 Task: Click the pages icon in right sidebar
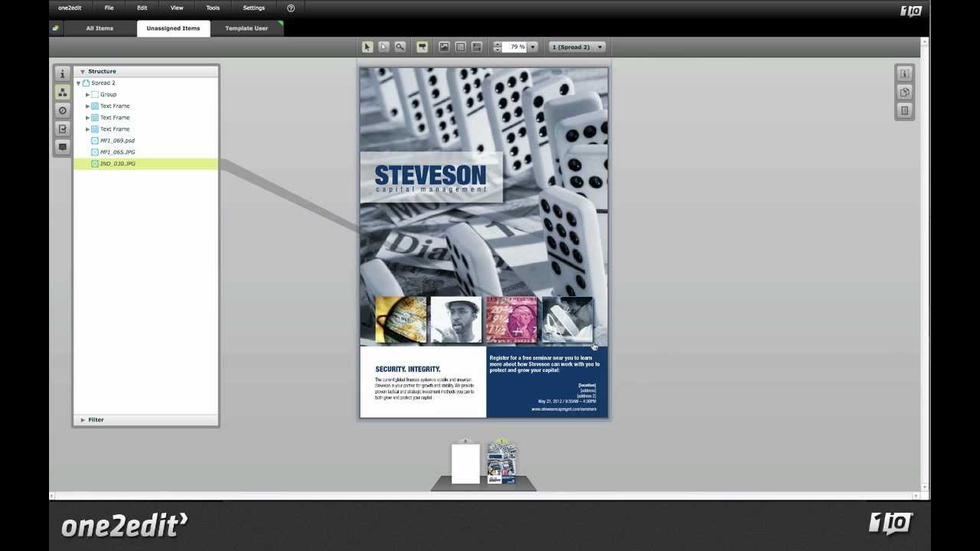[904, 92]
